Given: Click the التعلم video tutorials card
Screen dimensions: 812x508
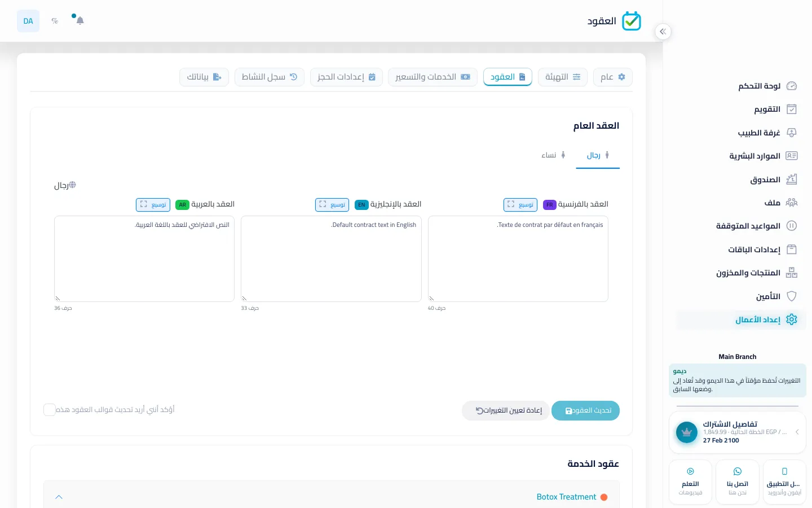Looking at the screenshot, I should coord(690,482).
